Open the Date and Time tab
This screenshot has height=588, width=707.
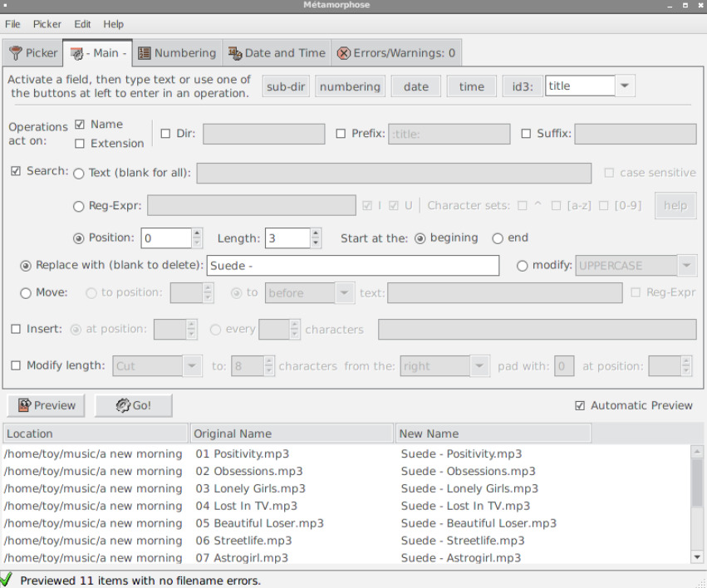click(x=276, y=53)
